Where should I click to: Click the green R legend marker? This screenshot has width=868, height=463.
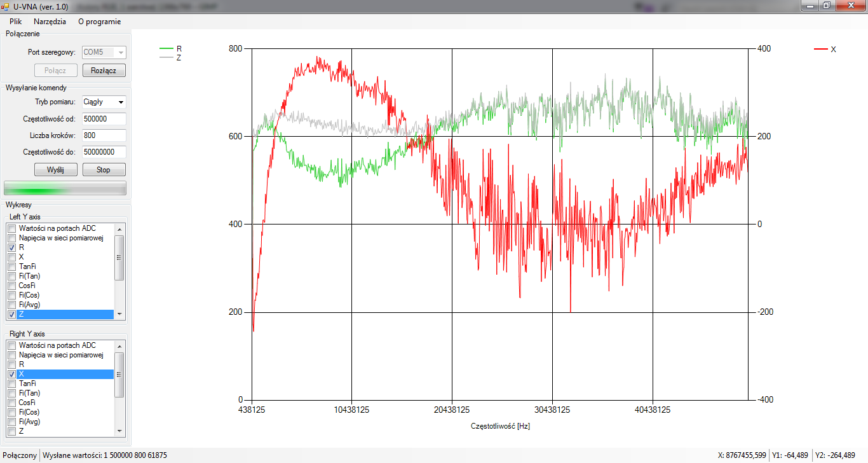coord(166,48)
